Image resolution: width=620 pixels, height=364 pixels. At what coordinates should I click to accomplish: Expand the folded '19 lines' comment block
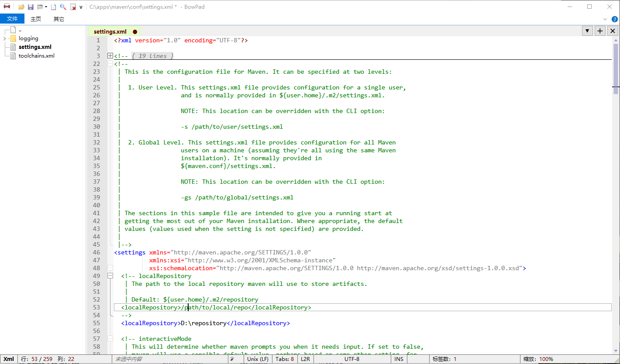tap(110, 56)
